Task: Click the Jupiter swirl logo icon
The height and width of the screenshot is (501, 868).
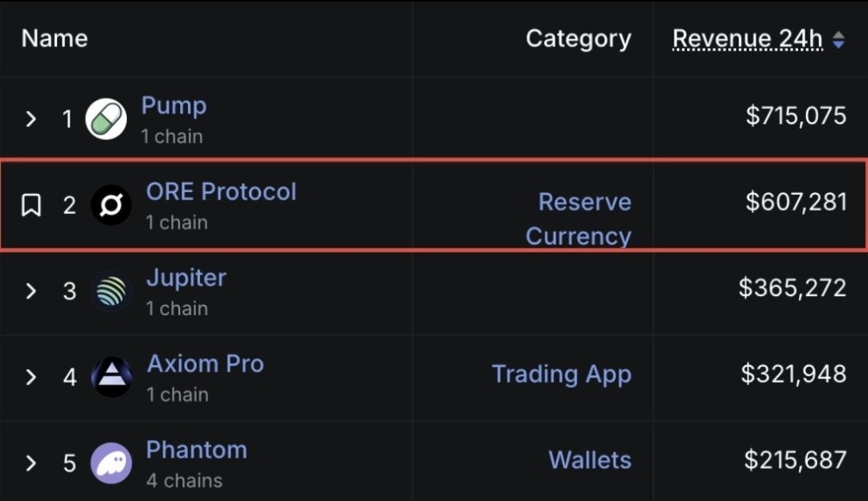Action: (111, 291)
